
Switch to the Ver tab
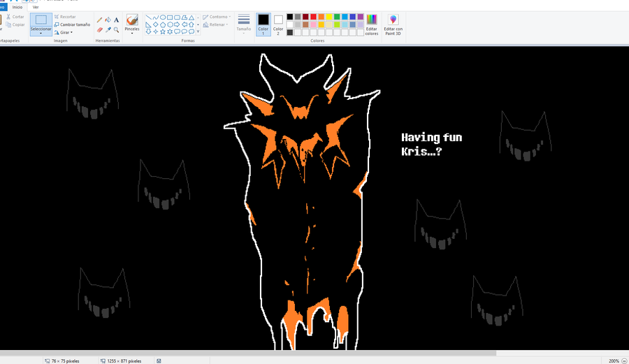click(36, 7)
